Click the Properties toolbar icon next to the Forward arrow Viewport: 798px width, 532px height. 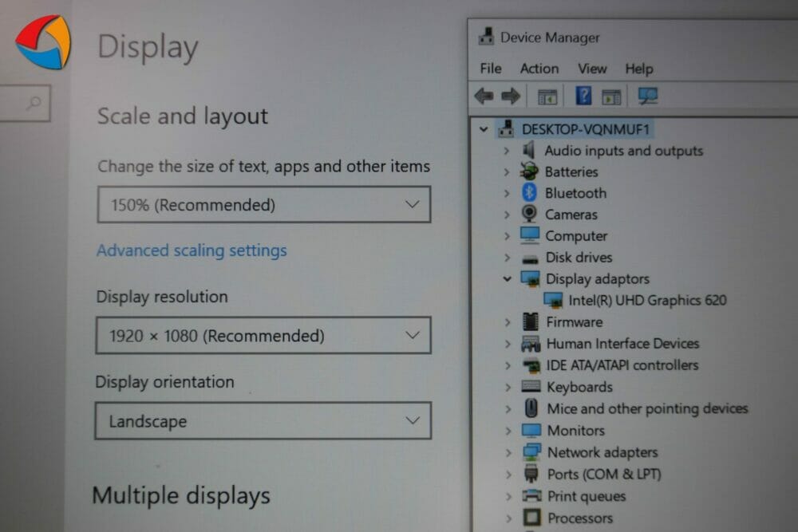tap(547, 97)
